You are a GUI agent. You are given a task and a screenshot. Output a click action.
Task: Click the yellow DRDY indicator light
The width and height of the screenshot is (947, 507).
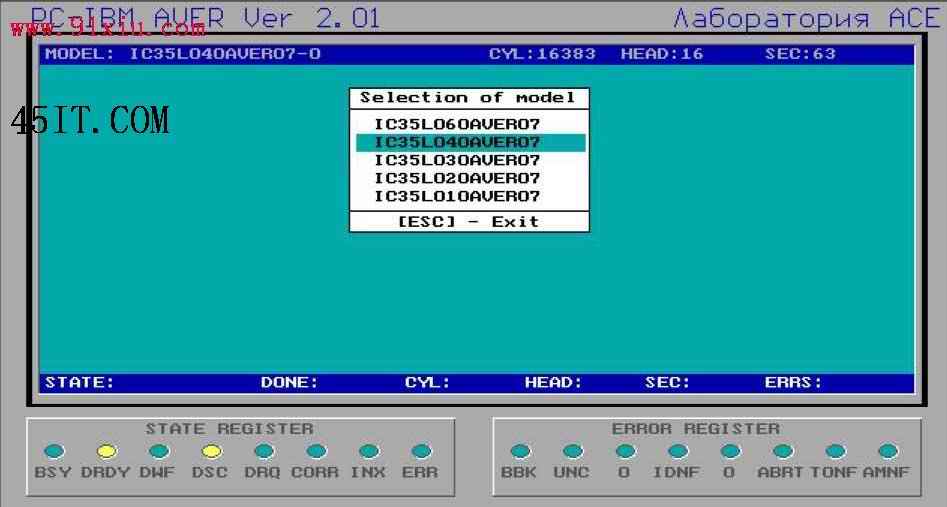pyautogui.click(x=107, y=451)
